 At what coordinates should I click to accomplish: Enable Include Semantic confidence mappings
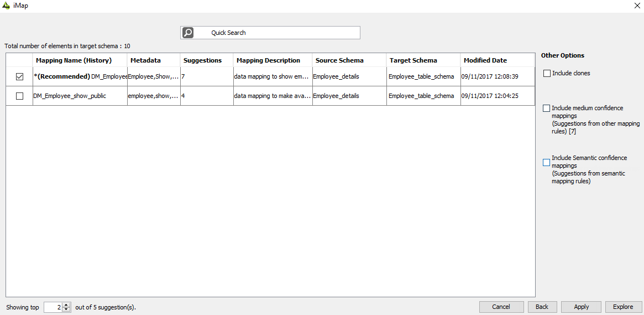click(x=546, y=162)
